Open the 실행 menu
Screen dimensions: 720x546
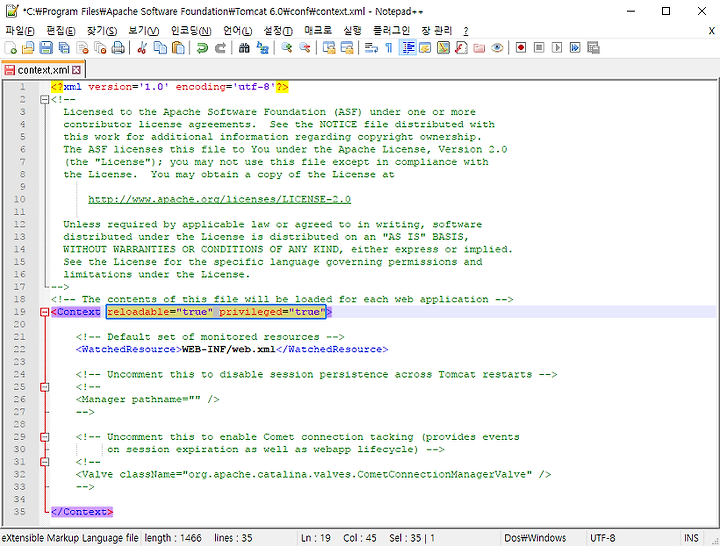(352, 31)
